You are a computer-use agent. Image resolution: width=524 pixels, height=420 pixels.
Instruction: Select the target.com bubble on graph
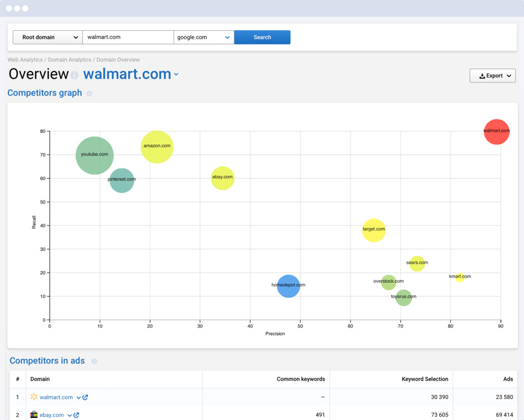tap(374, 230)
